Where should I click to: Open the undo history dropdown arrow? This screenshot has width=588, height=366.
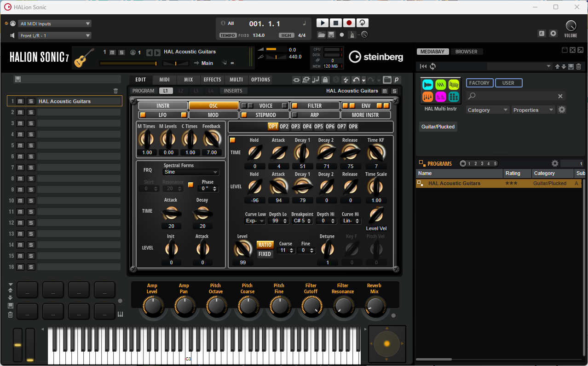(x=363, y=80)
